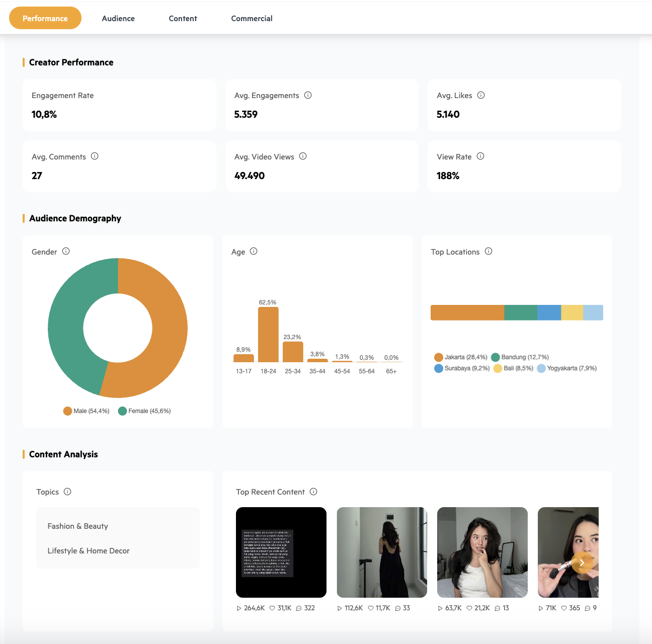Click the Top Recent Content info icon

(x=313, y=492)
